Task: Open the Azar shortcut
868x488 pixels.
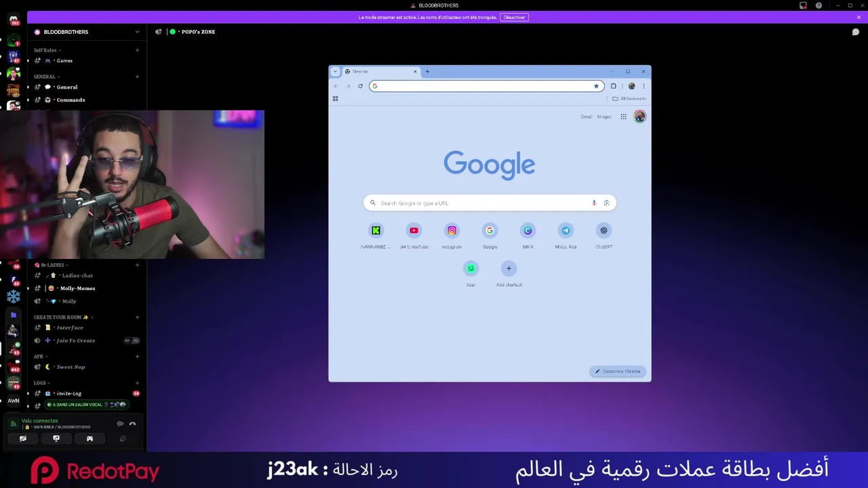Action: [471, 273]
